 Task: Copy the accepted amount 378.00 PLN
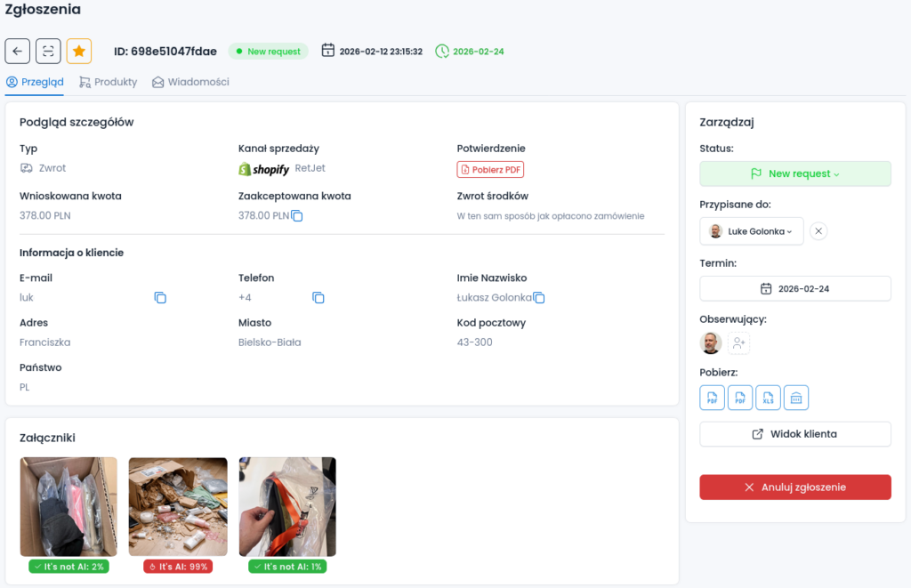297,216
